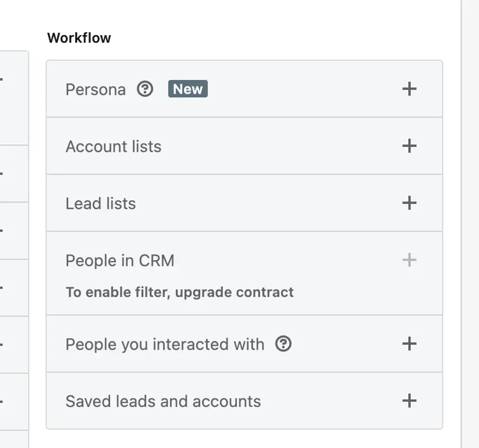This screenshot has width=479, height=448.
Task: Click the plus icon on the Persona row
Action: [x=409, y=89]
